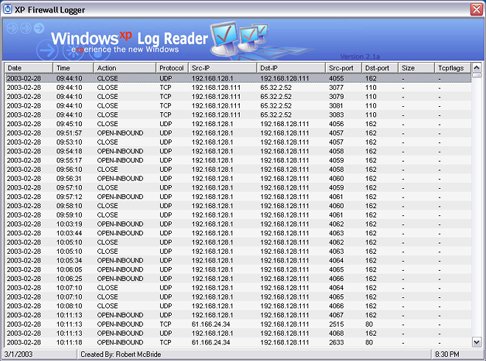Viewport: 486px width, 361px height.
Task: Click the computer monitors checkmark graphic
Action: (x=239, y=39)
